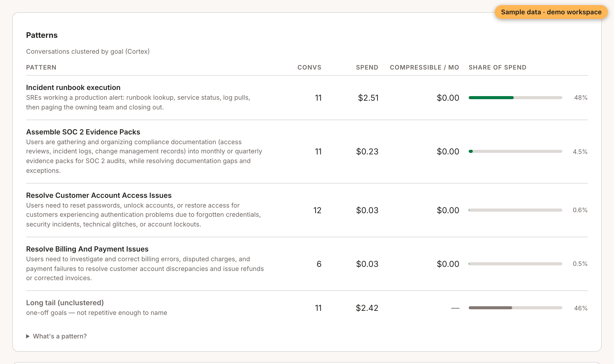Screen dimensions: 614x364
Task: Open Resolve Billing And Payment Issues pattern
Action: (87, 249)
